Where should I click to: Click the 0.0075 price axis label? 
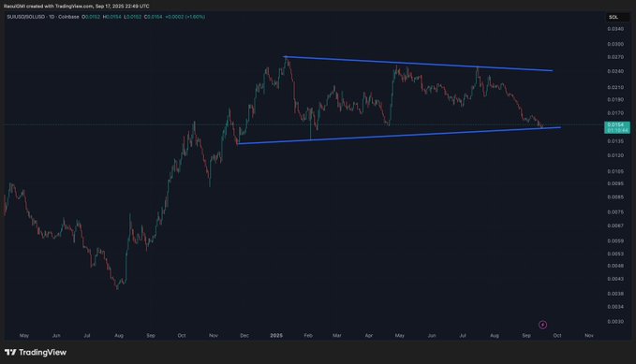614,212
